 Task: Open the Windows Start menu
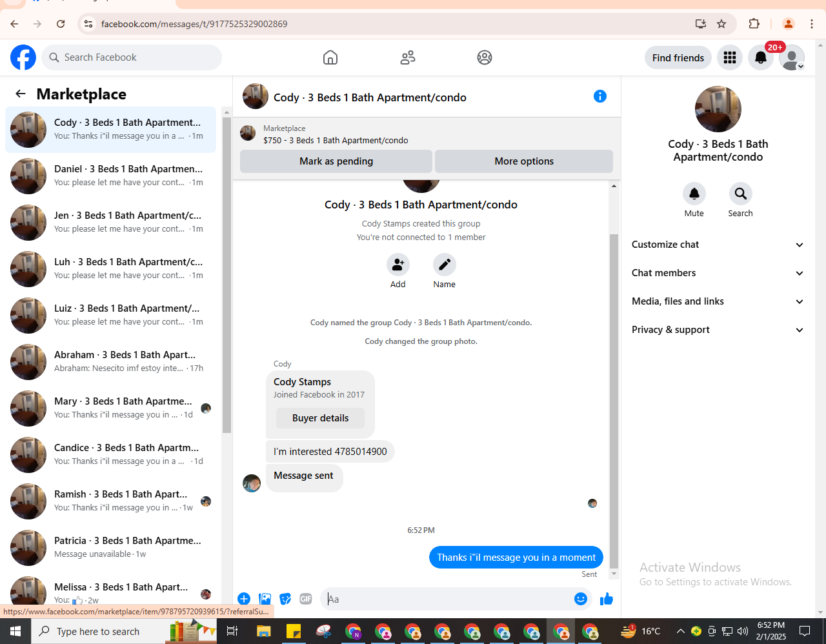tap(15, 631)
